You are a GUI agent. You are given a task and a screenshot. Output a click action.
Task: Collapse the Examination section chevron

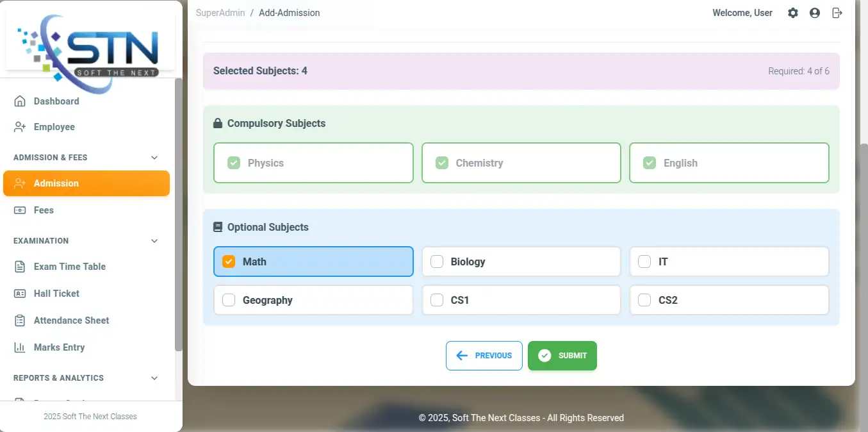154,241
